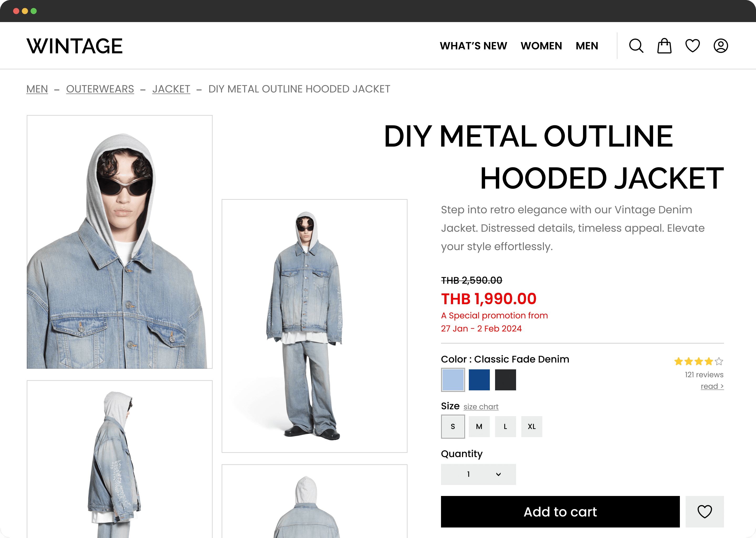Open wishlist heart icon in header
756x538 pixels.
coord(692,46)
